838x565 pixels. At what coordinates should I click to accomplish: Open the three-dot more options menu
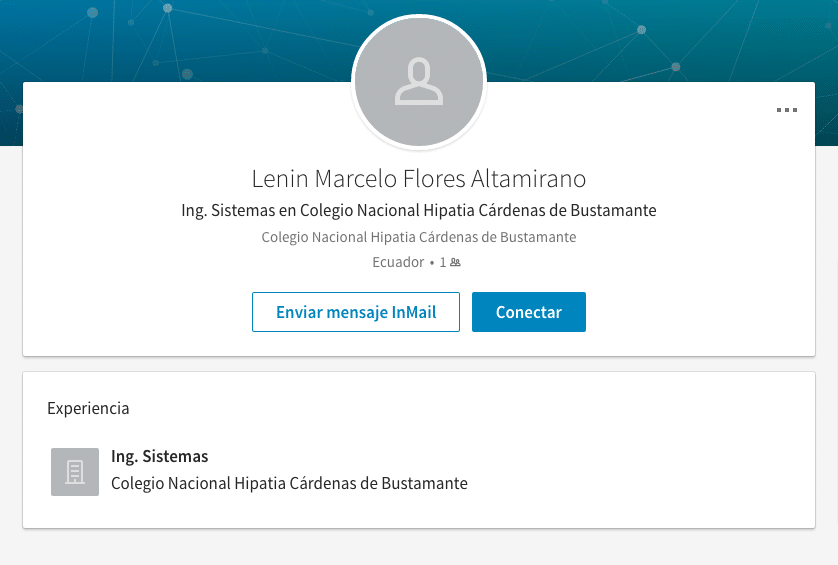coord(787,110)
